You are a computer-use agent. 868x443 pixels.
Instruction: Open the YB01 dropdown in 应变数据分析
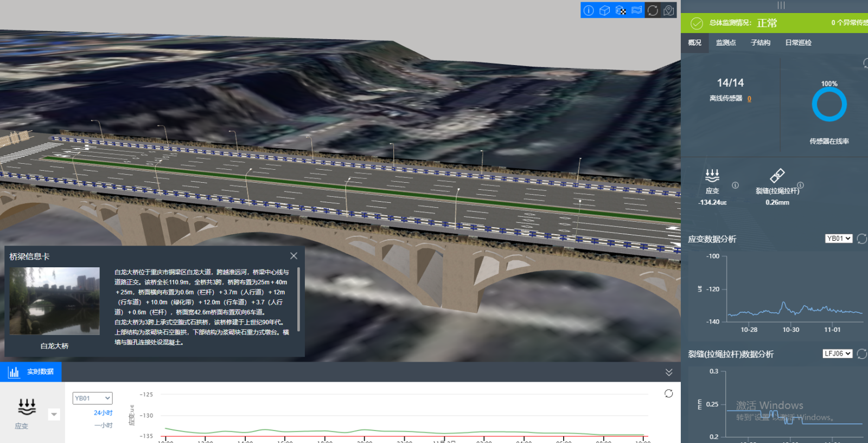point(839,239)
